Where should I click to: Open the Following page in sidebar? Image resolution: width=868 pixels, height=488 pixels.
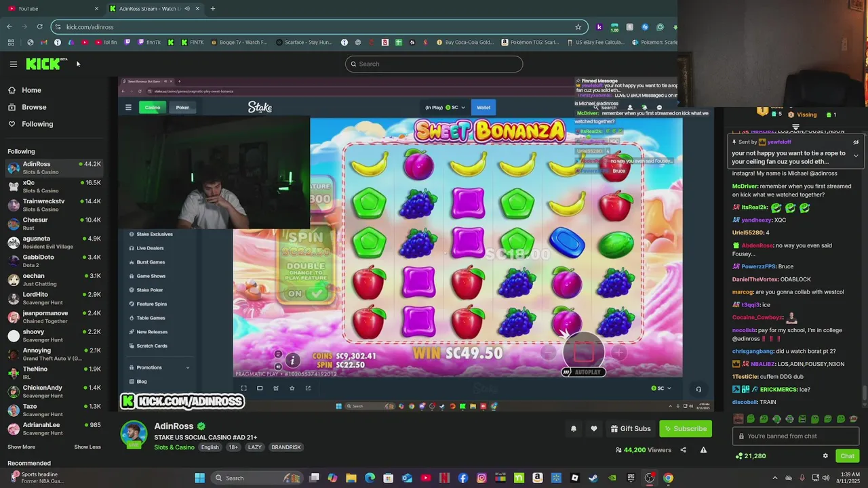point(37,124)
